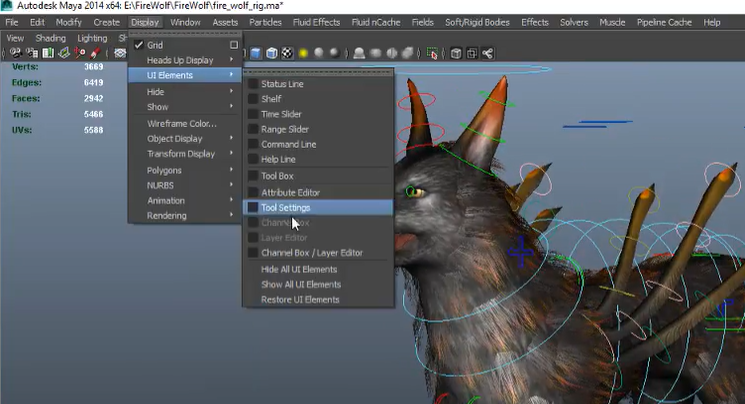
Task: Toggle the checkered Textured display icon
Action: point(287,53)
